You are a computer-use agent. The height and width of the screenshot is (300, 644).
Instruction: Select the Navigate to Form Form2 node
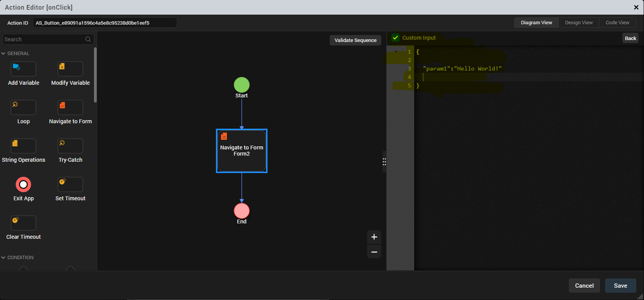(x=241, y=151)
